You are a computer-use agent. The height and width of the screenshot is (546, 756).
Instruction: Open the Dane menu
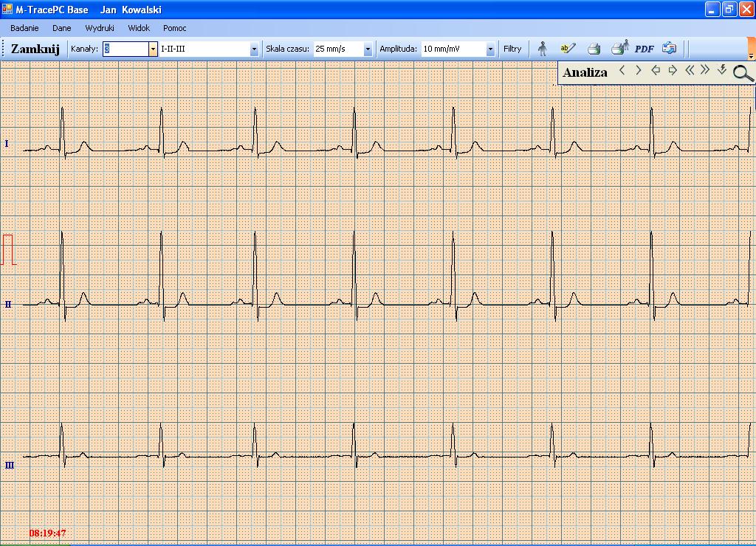tap(62, 28)
